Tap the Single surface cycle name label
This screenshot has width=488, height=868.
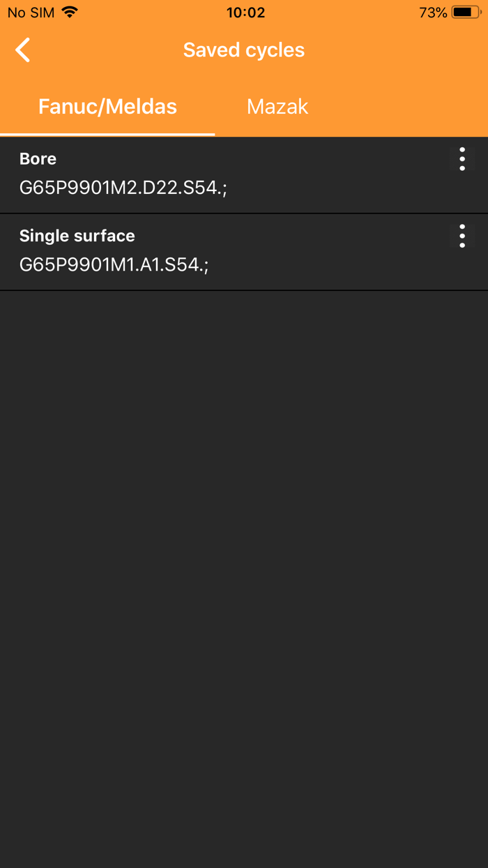77,236
